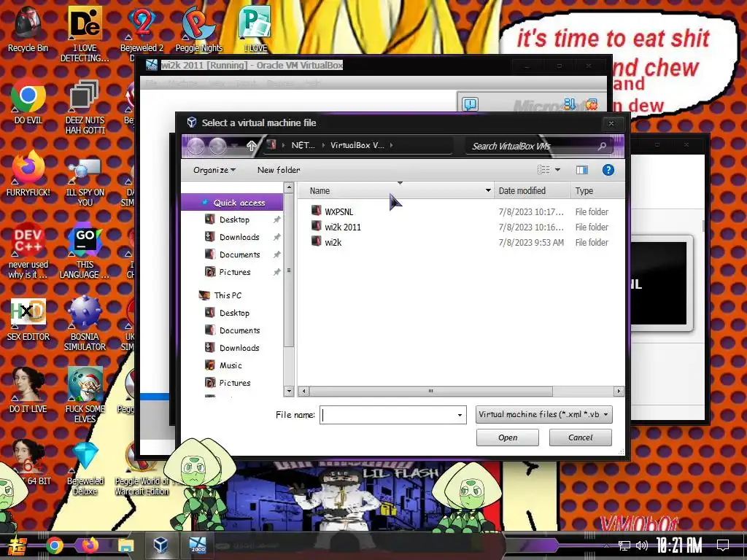Cancel the file selection dialog
The image size is (747, 560).
pyautogui.click(x=580, y=437)
